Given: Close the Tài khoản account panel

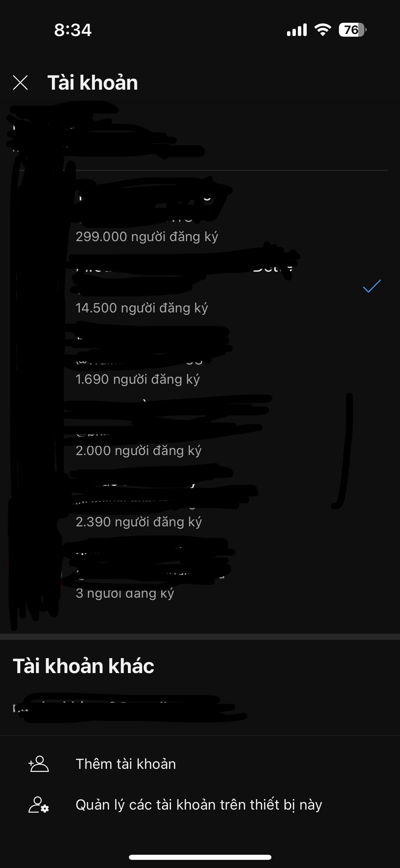Looking at the screenshot, I should pos(20,83).
